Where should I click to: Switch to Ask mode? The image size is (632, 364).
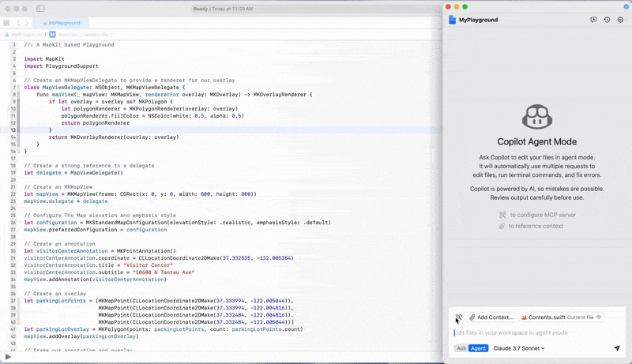click(x=461, y=348)
